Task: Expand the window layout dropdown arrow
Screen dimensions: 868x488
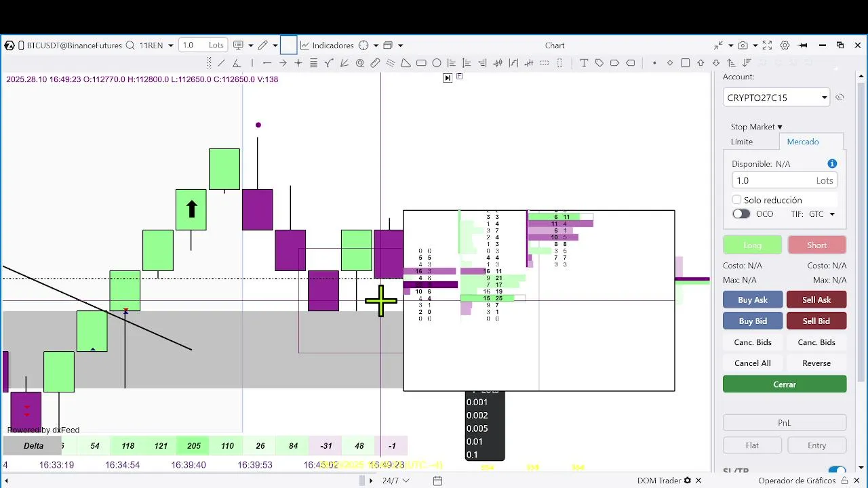Action: click(x=401, y=45)
